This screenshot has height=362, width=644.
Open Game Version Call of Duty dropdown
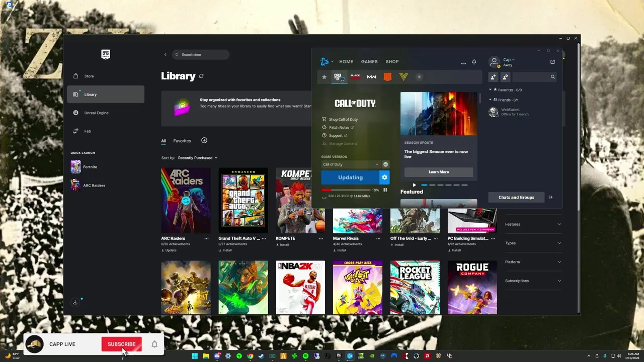[351, 164]
